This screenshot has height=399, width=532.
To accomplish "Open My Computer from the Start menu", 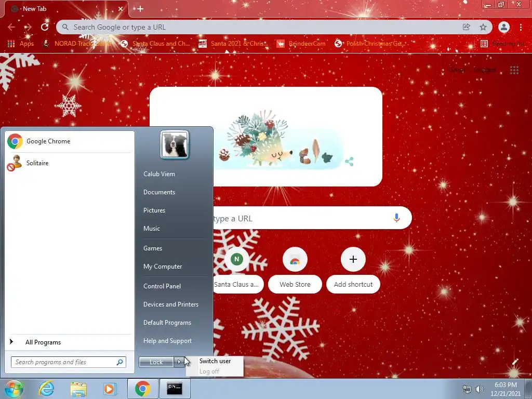I will click(163, 267).
